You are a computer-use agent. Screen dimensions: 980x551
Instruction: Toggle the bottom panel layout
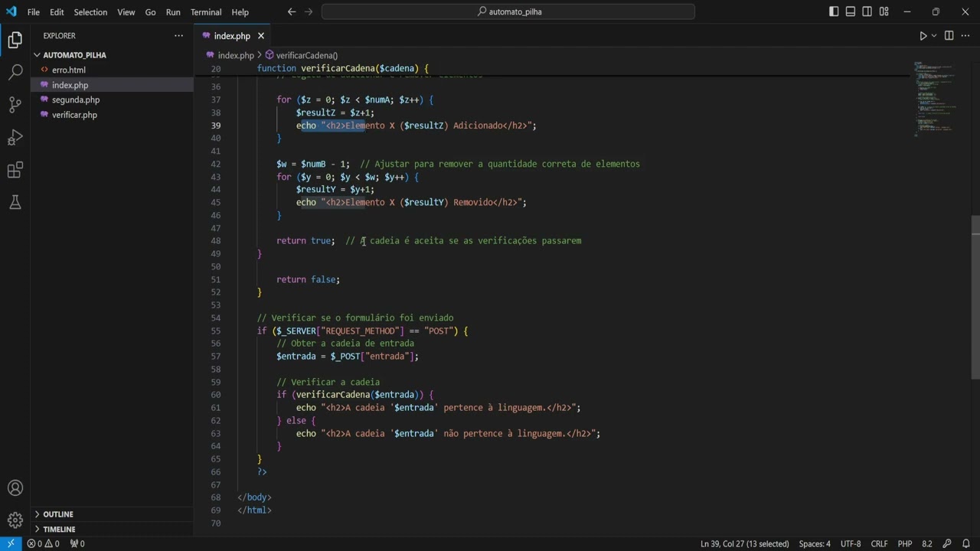(851, 11)
